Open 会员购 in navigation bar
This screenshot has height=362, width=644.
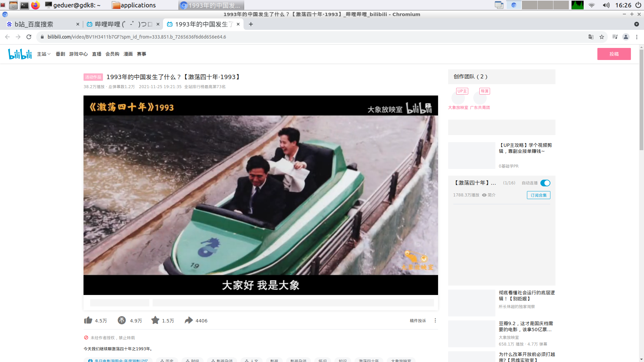click(x=112, y=54)
